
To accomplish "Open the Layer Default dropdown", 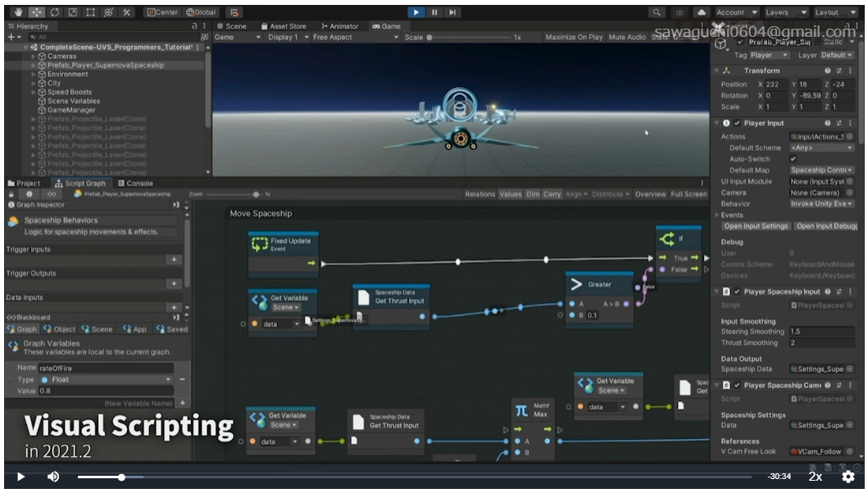I will click(837, 56).
